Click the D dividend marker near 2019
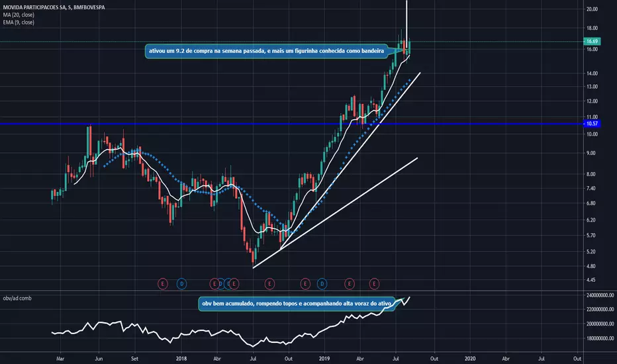Viewport: 617px width, 364px height. click(x=322, y=283)
